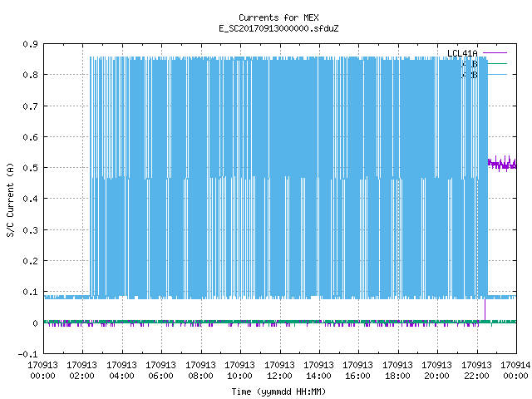Click the green legend line sample
Viewport: 532px width, 399px height.
tap(497, 63)
